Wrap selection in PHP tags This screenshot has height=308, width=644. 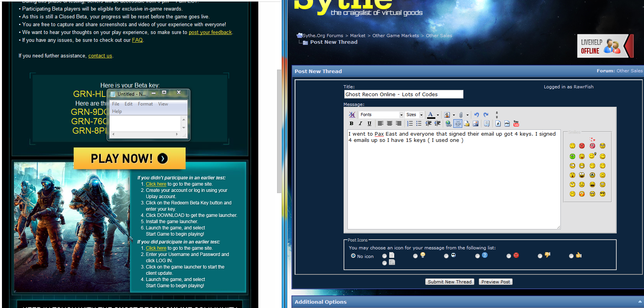click(x=507, y=124)
